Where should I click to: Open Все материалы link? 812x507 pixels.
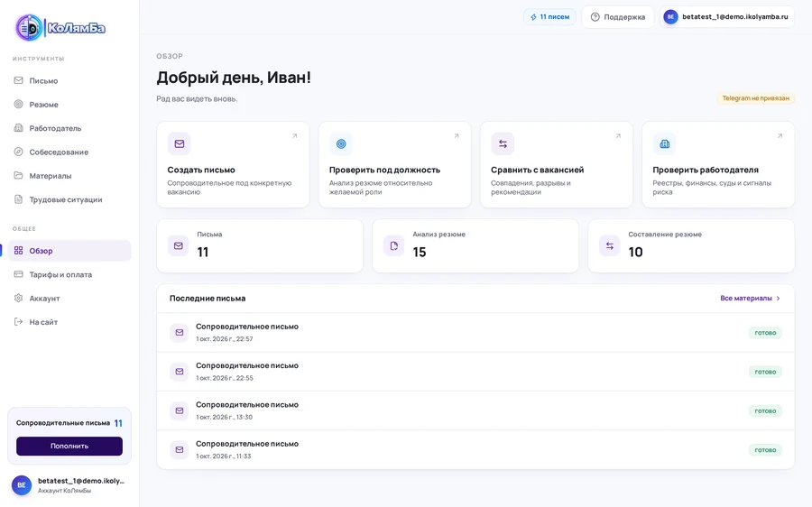point(750,299)
